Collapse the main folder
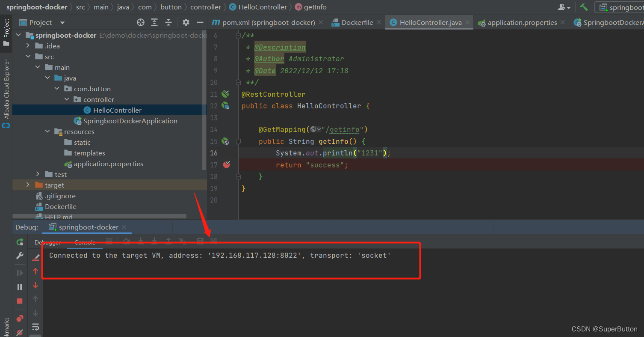Screen dimensions: 644x337 (x=38, y=67)
